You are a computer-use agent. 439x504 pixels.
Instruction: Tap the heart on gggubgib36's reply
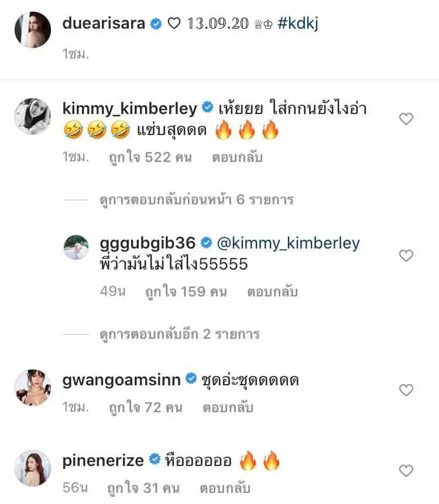[406, 256]
